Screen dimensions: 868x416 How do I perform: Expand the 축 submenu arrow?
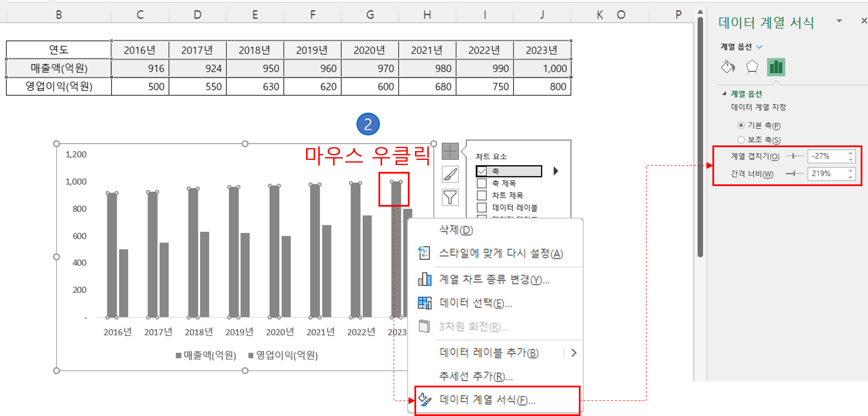point(556,171)
